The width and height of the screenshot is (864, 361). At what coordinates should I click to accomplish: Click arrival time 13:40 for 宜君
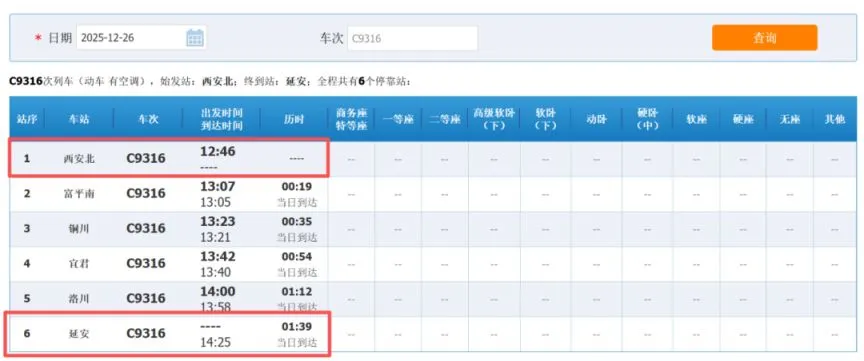point(215,272)
